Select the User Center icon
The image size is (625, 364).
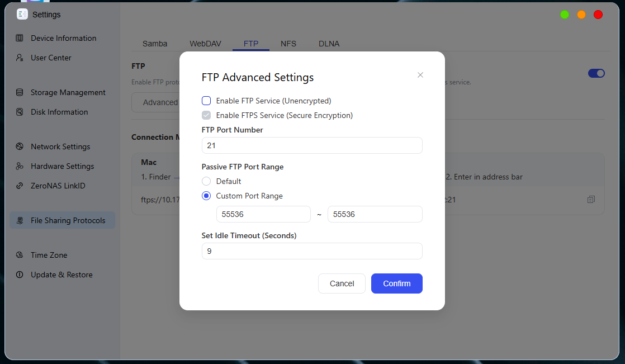(19, 58)
